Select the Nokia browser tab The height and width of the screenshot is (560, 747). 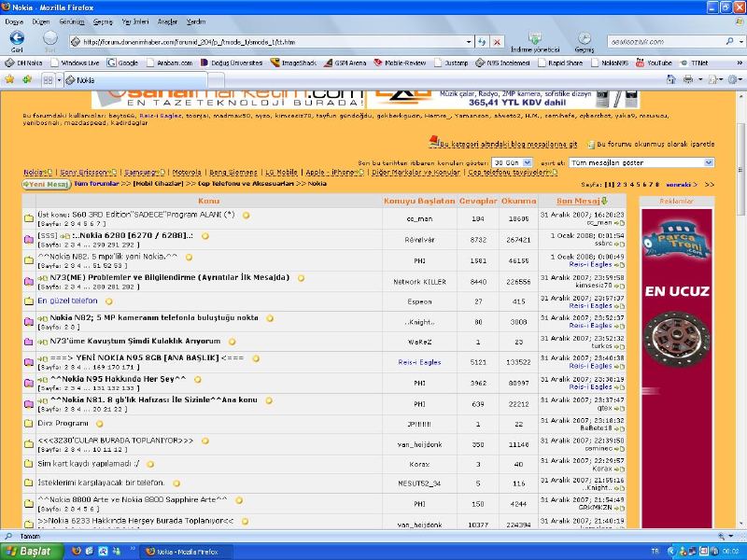coord(135,80)
